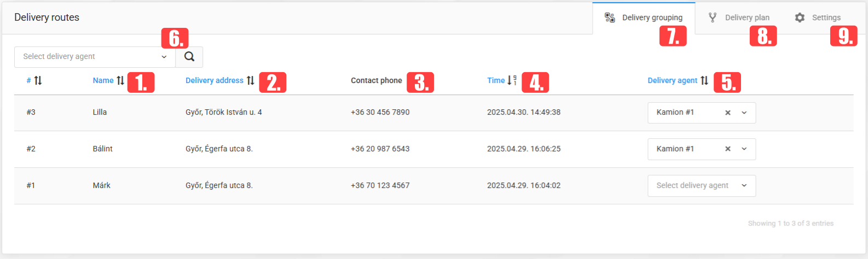
Task: Click the Time descending sort icon
Action: 512,80
